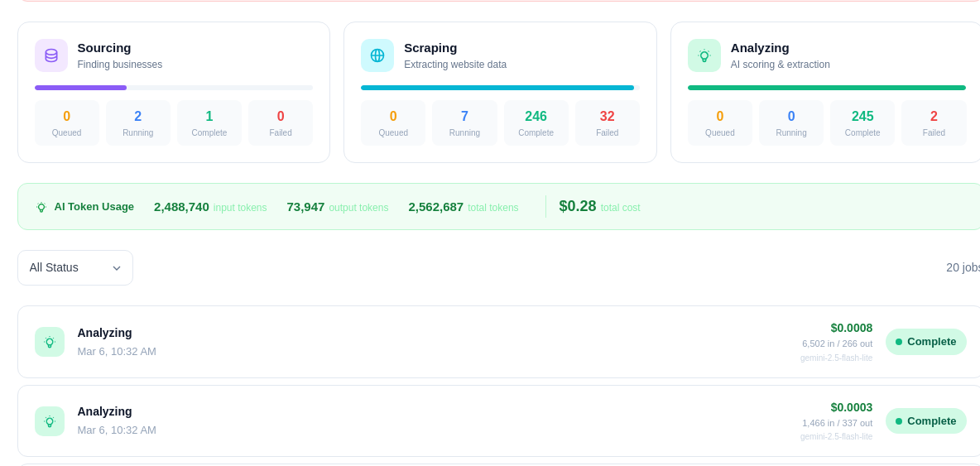Click '6,502 in / 266 out' token text
The width and height of the screenshot is (980, 466).
838,343
